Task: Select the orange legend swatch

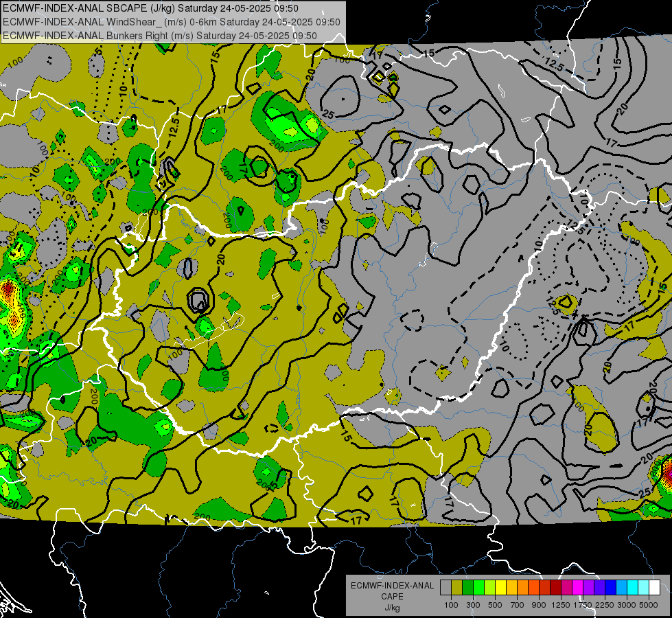Action: click(523, 588)
